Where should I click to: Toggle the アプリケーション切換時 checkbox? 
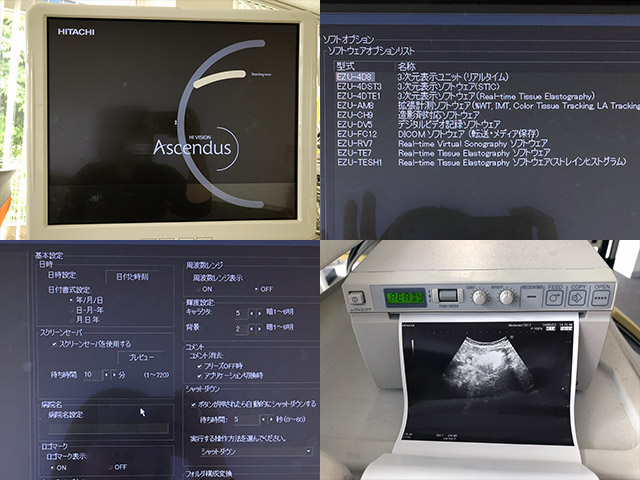click(x=200, y=376)
